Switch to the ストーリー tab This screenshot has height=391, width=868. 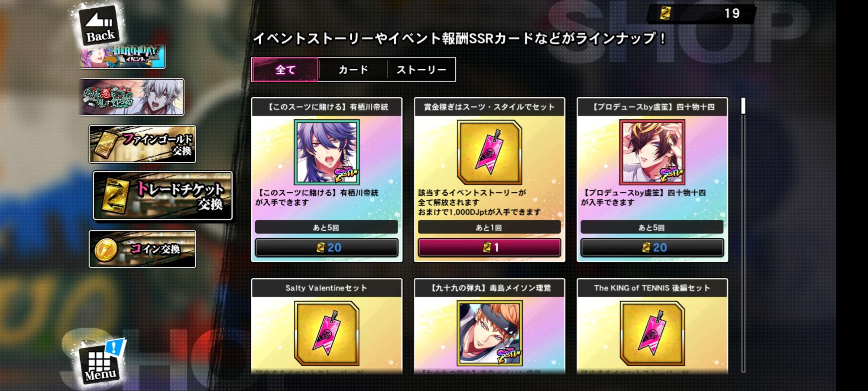[x=421, y=70]
